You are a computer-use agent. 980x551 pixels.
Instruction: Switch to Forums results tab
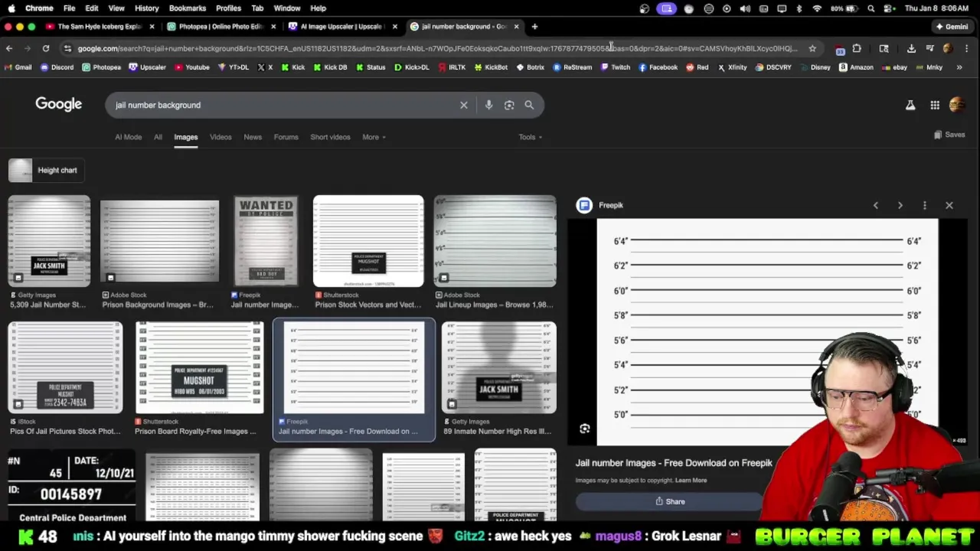(x=286, y=137)
